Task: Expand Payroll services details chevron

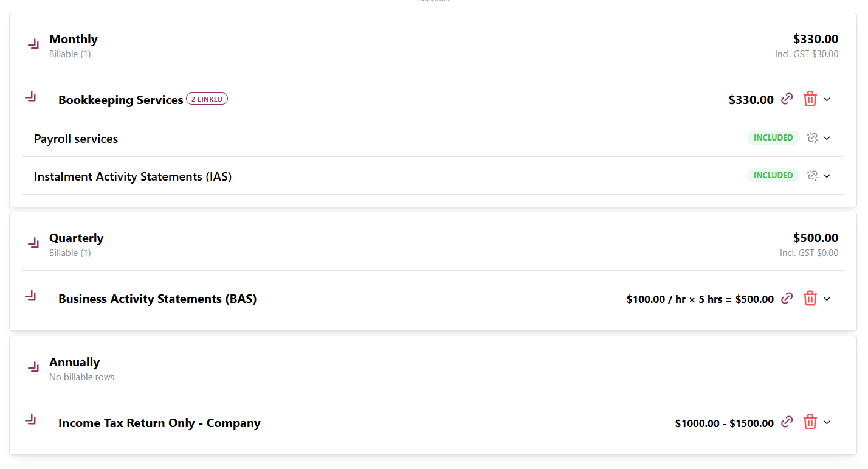Action: (x=827, y=138)
